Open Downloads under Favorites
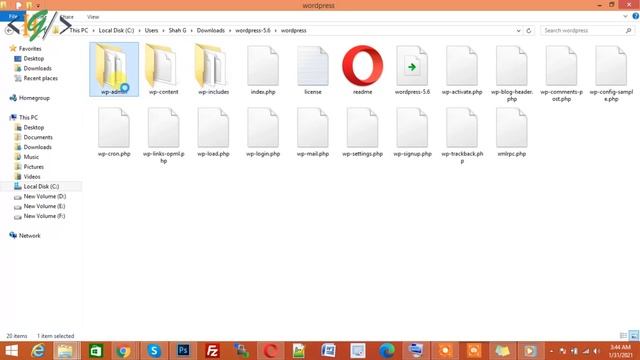The image size is (640, 360). tap(37, 68)
